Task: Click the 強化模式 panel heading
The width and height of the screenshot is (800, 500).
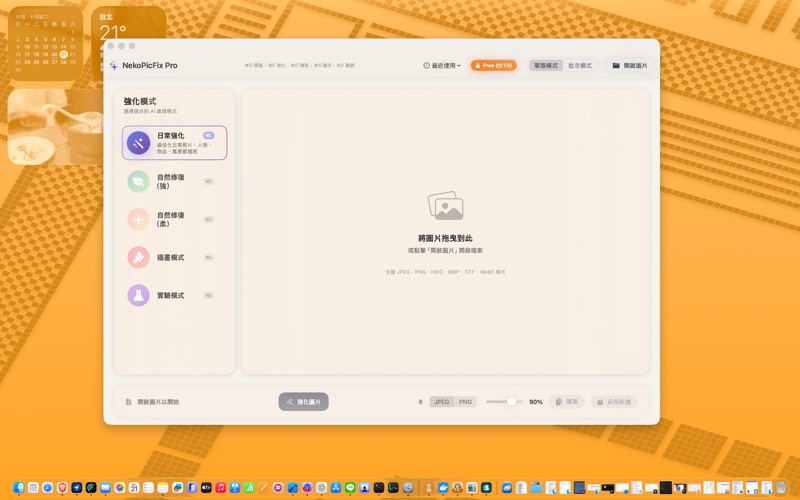Action: tap(140, 101)
